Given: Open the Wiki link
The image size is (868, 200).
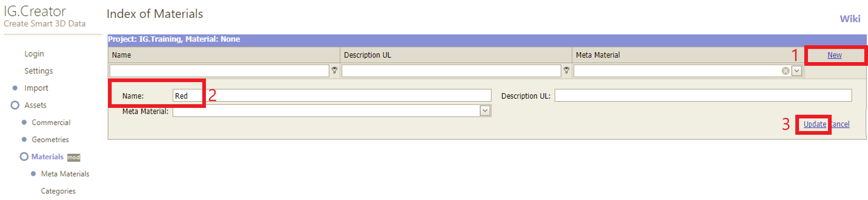Looking at the screenshot, I should tap(850, 19).
